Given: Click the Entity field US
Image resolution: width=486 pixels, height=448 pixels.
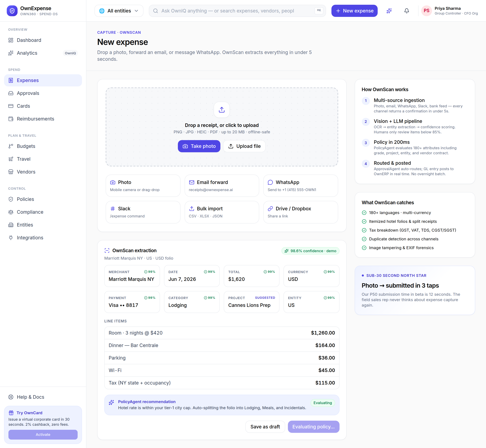Looking at the screenshot, I should point(312,302).
